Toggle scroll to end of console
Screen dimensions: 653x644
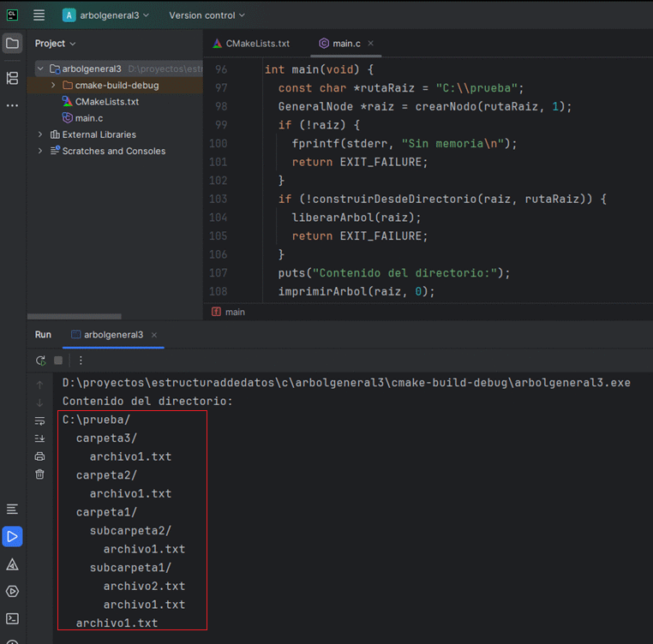point(39,438)
